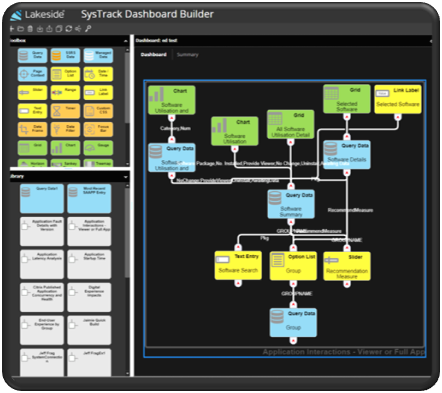
Task: Select the Link Label toolbox item
Action: tap(98, 93)
